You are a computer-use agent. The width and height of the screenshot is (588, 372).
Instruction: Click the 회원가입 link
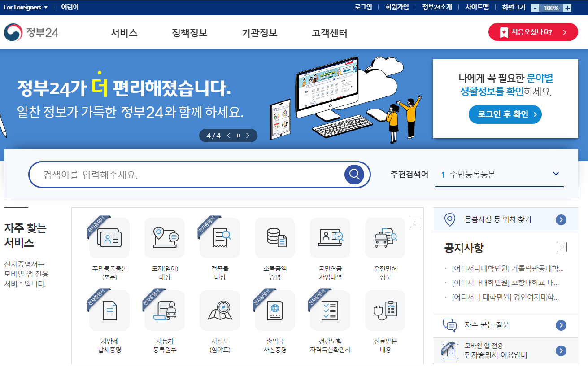[397, 7]
